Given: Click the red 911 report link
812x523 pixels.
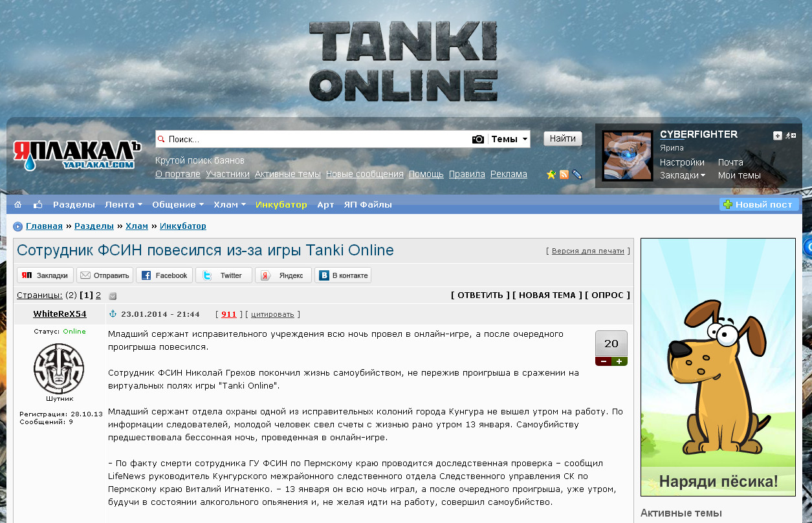Looking at the screenshot, I should tap(229, 314).
